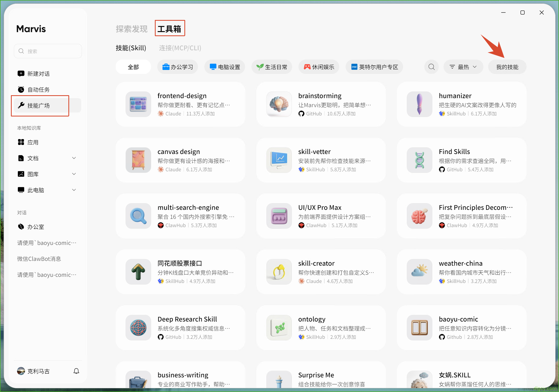Switch to 连接(MCP/CLI) sub-tab
Image resolution: width=559 pixels, height=392 pixels.
tap(180, 48)
